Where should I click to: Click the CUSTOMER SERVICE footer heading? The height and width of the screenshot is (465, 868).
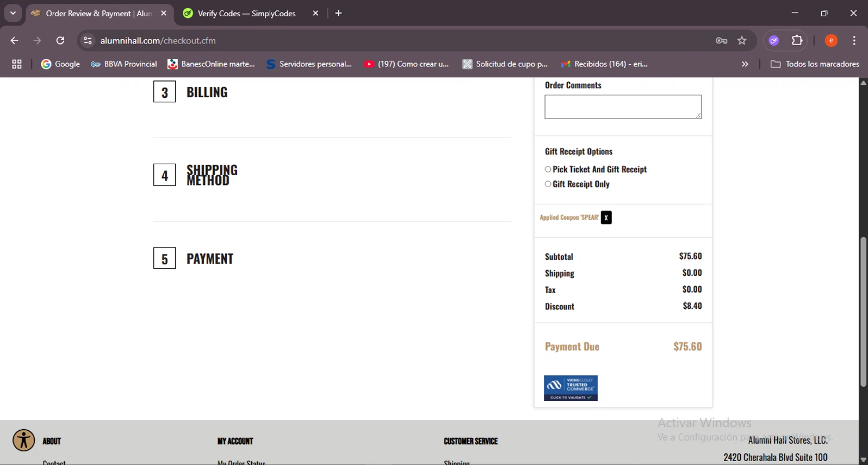[x=470, y=441]
